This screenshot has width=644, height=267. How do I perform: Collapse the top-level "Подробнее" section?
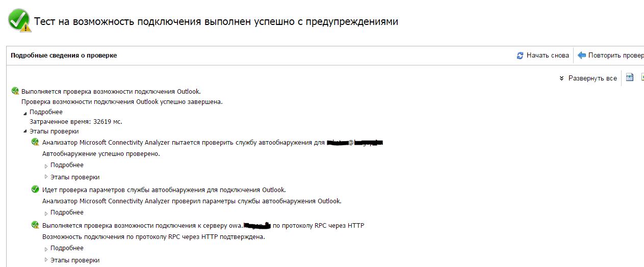click(x=25, y=113)
